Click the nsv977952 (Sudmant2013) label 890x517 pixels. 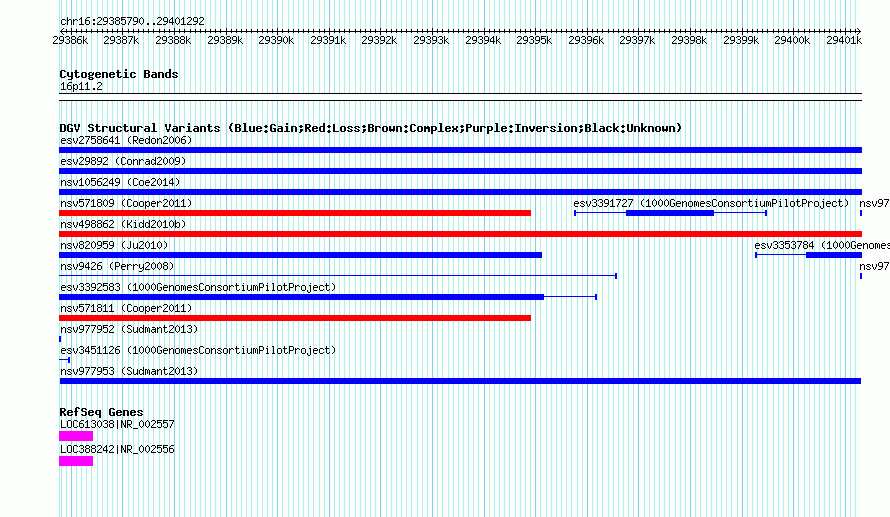(129, 329)
